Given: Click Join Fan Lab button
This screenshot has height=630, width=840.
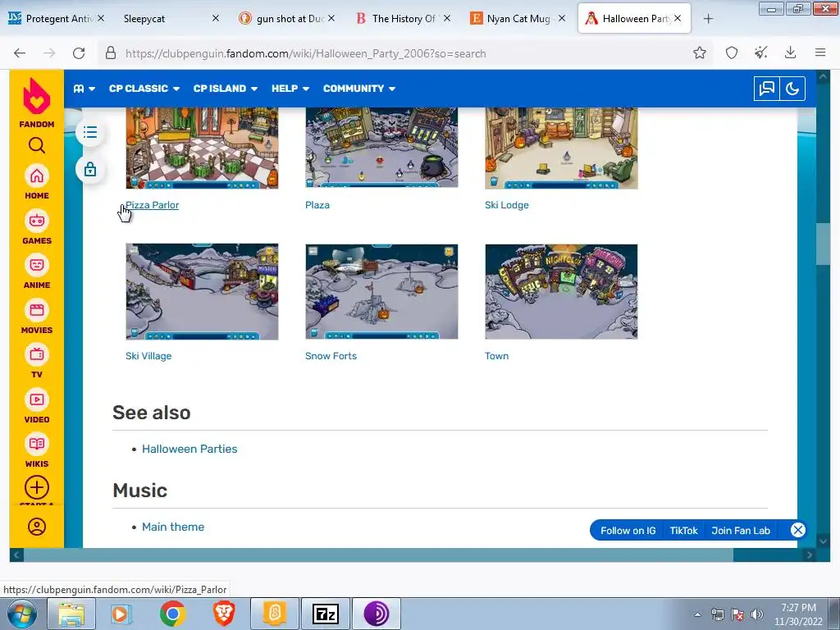Looking at the screenshot, I should point(741,531).
